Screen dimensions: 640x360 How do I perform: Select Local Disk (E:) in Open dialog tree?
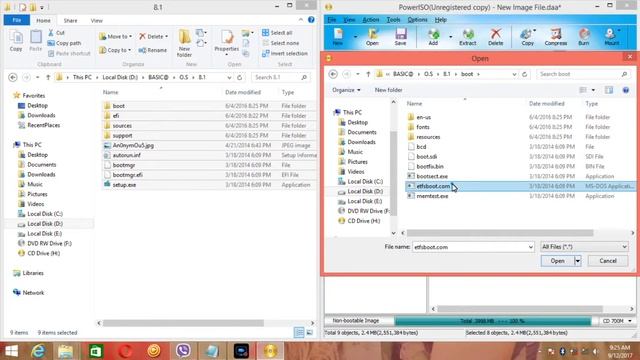[364, 201]
